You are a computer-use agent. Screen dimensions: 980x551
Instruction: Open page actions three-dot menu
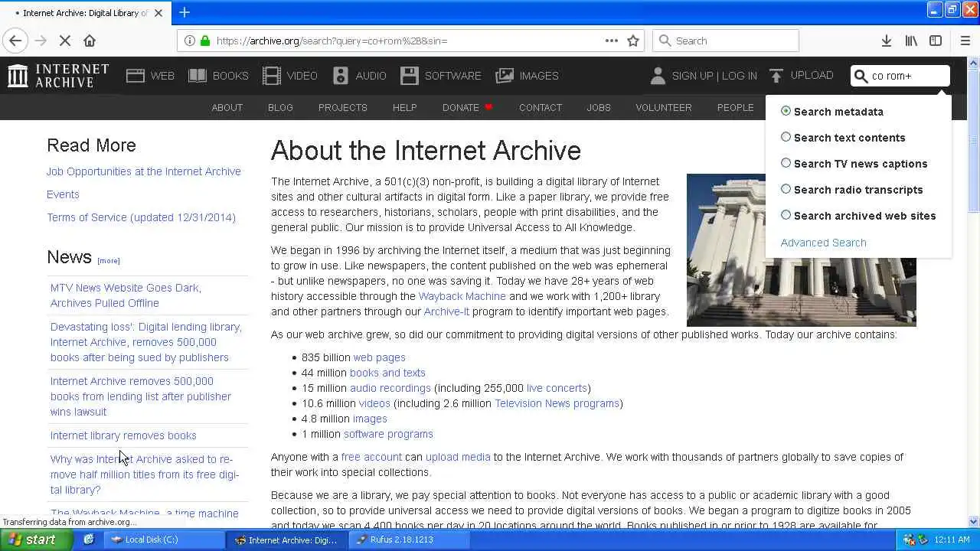click(612, 41)
